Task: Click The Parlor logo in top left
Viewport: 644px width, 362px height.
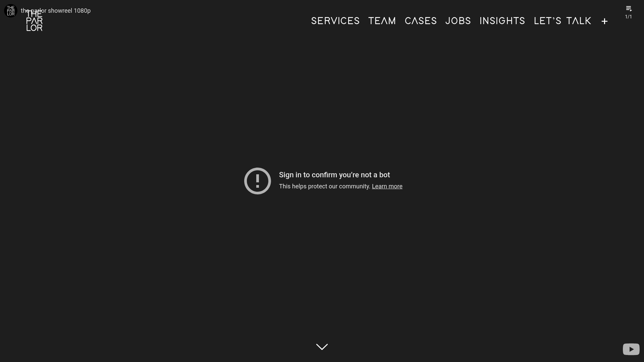Action: (34, 21)
